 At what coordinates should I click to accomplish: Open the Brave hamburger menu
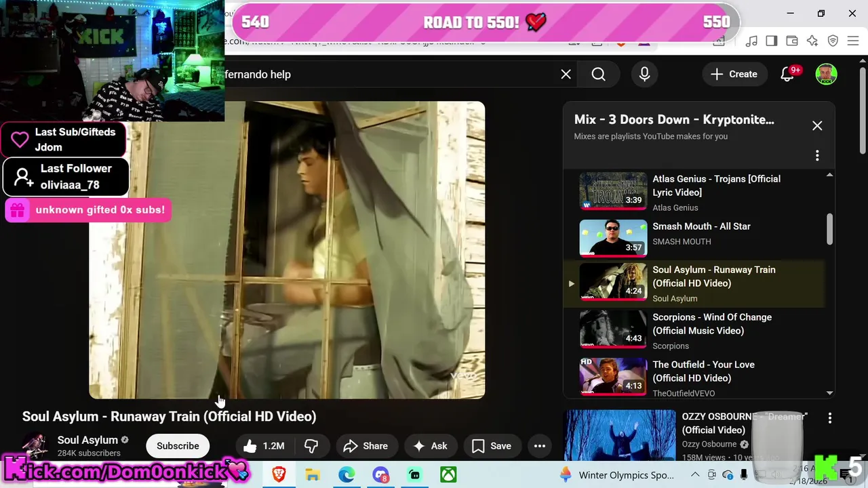[854, 41]
